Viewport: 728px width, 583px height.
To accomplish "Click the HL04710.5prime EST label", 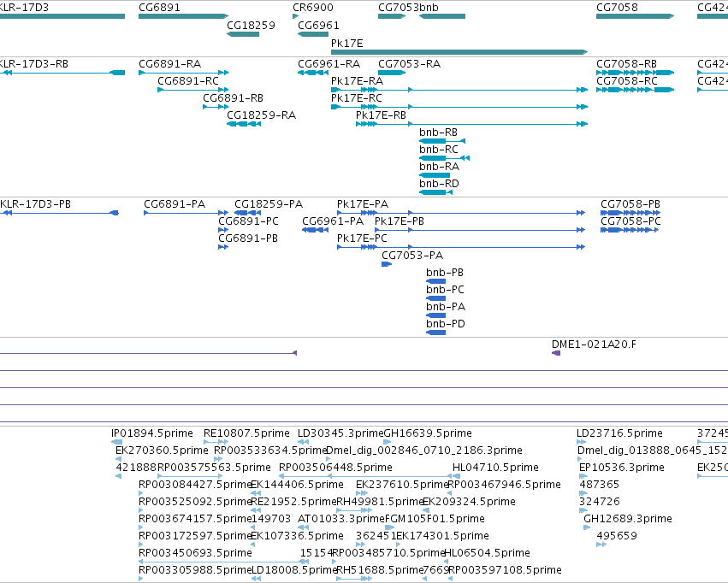I will coord(496,467).
